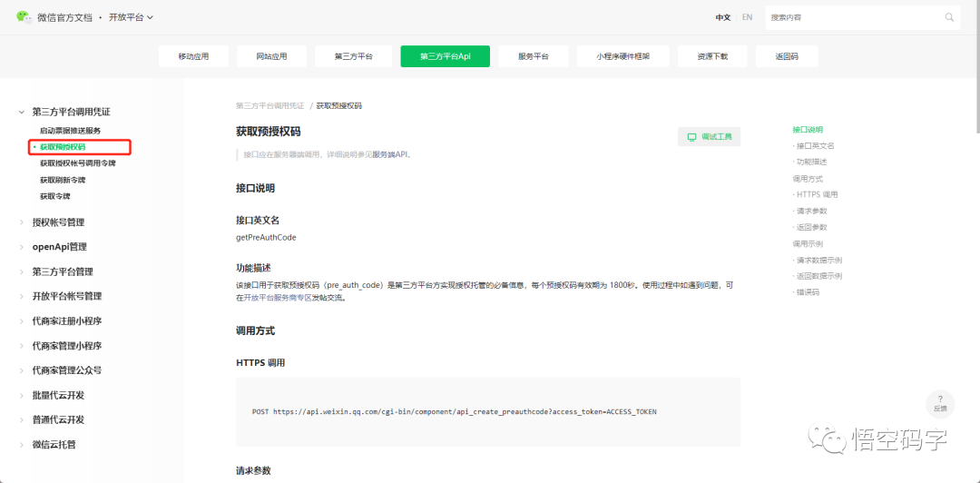Image resolution: width=980 pixels, height=483 pixels.
Task: Switch to the 移动应用 tab
Action: click(194, 56)
